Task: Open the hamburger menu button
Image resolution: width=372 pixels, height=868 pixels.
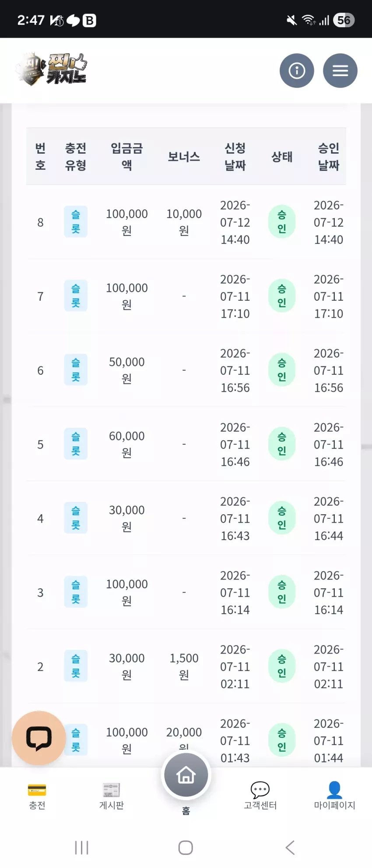Action: 340,70
